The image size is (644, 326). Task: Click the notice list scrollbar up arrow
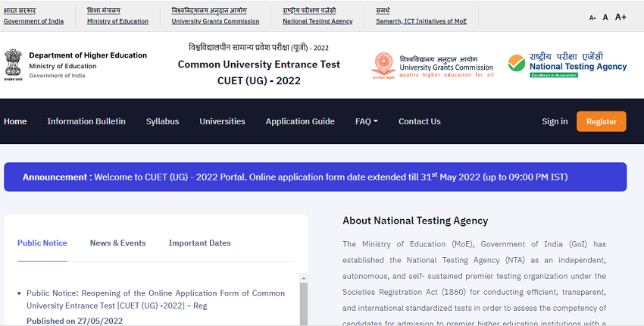point(304,278)
